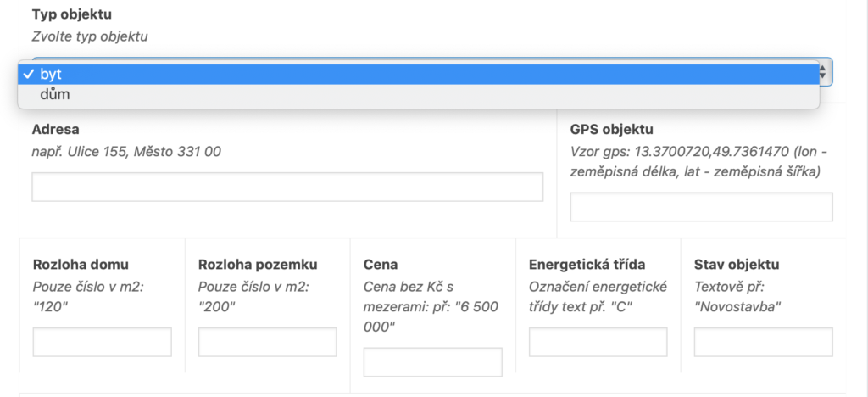
Task: Focus the Cena input field
Action: (432, 362)
